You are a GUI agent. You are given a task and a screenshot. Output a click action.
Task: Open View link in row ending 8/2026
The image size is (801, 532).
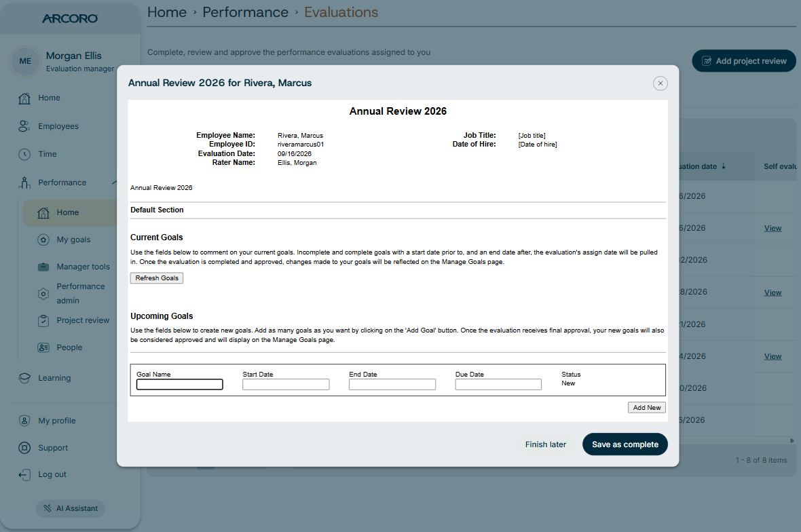click(x=773, y=292)
